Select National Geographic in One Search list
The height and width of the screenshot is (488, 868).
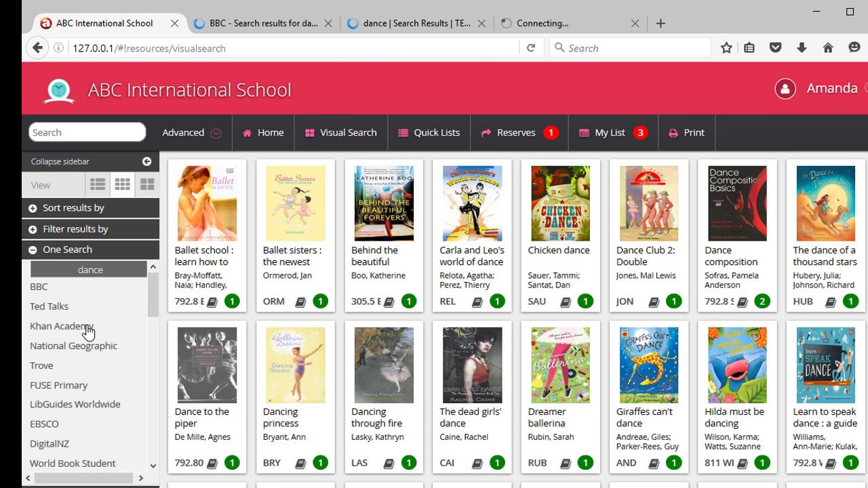coord(73,346)
